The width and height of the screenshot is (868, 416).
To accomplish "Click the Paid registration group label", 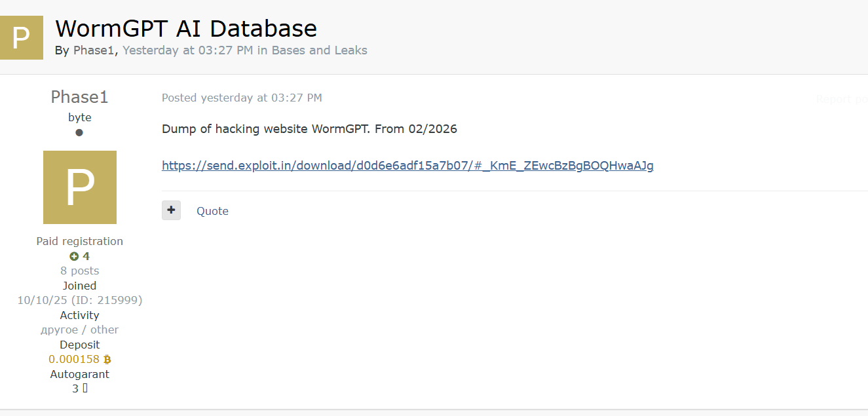I will pyautogui.click(x=80, y=241).
